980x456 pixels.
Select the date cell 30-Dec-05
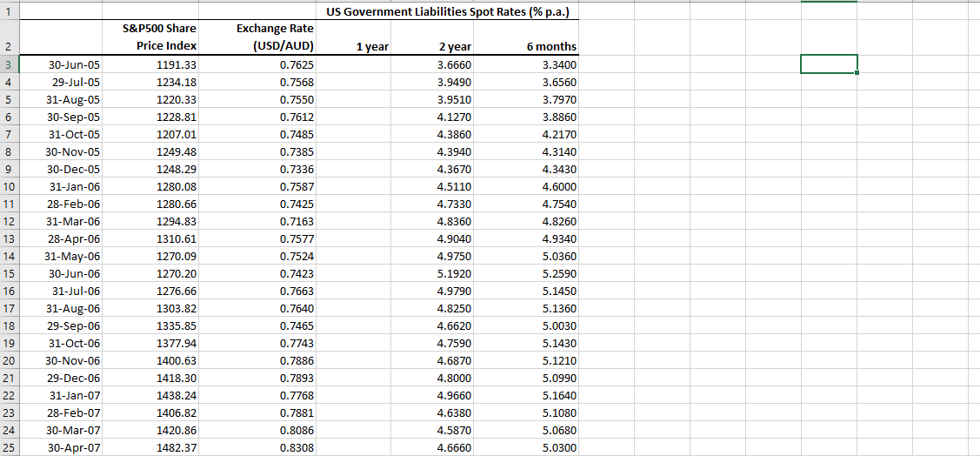61,170
